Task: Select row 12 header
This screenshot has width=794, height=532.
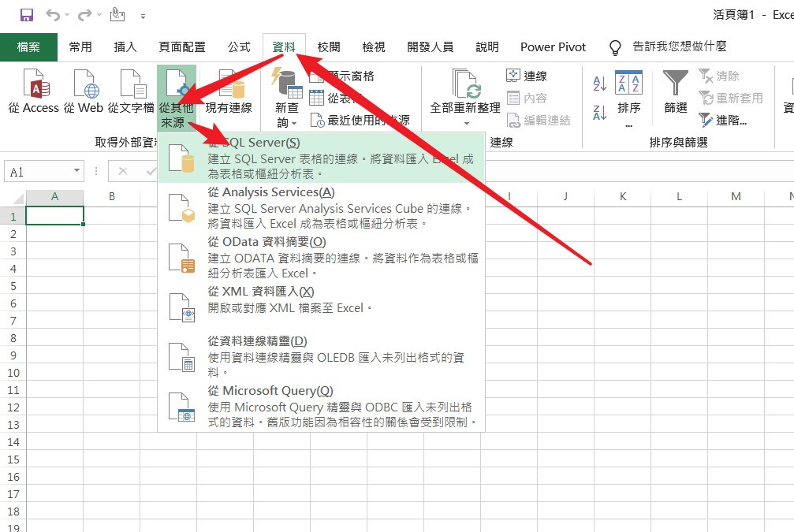Action: pyautogui.click(x=13, y=407)
